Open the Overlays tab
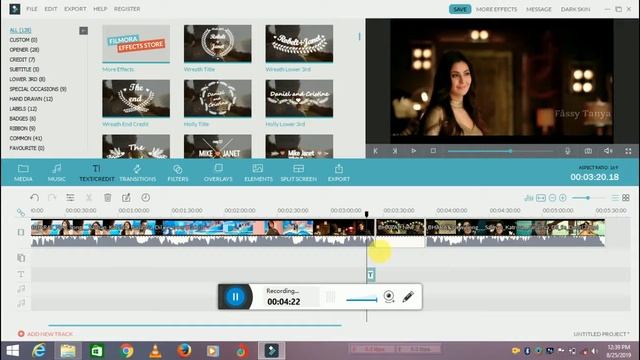 [218, 173]
